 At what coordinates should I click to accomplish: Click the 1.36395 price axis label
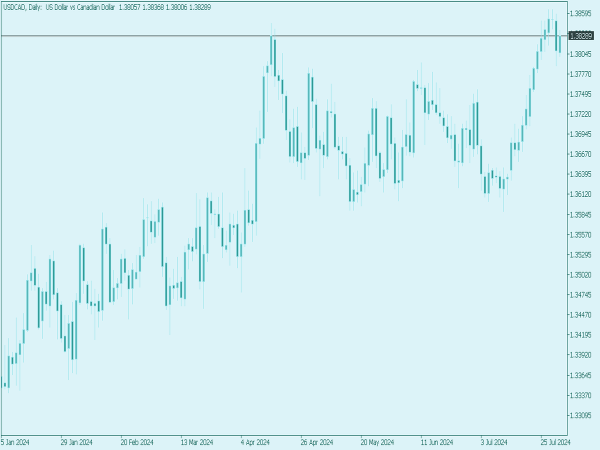tap(580, 174)
